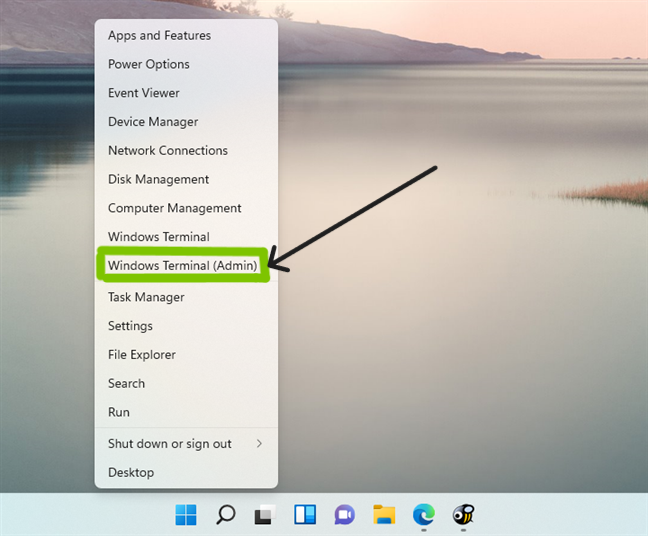Launch Windows Terminal (Admin)
The image size is (648, 536).
[186, 265]
